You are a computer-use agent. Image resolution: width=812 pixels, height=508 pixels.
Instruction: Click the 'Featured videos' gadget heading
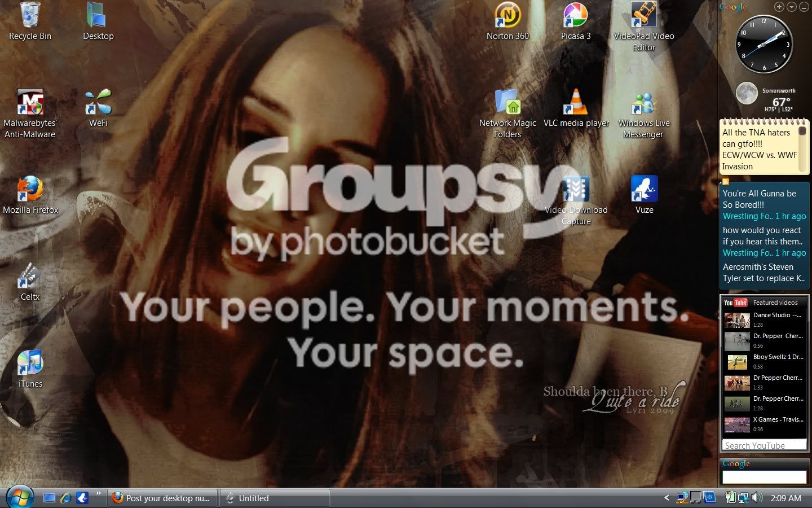(x=775, y=303)
